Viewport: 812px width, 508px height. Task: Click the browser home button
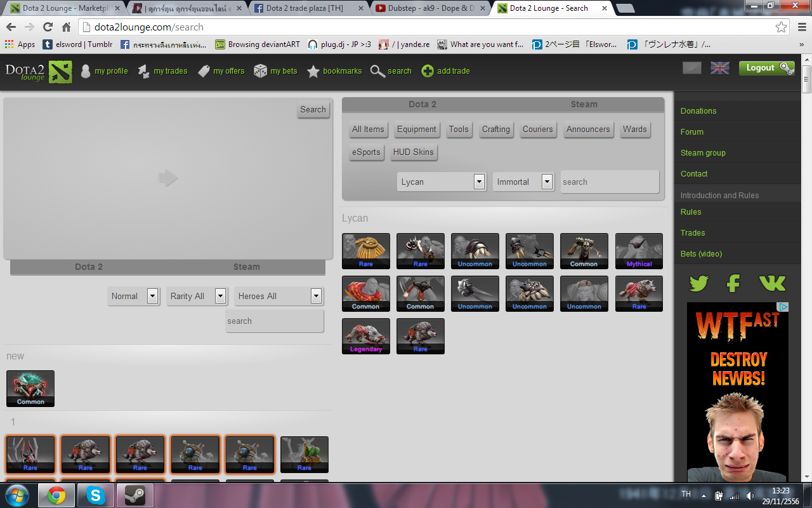pos(66,27)
